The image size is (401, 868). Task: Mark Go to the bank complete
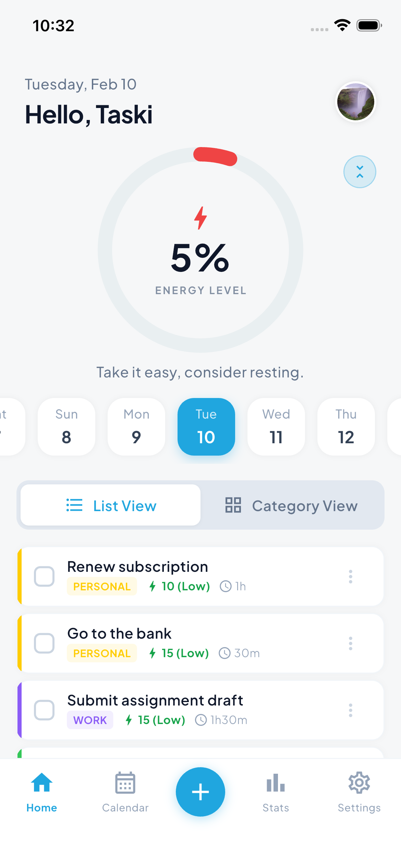[44, 643]
